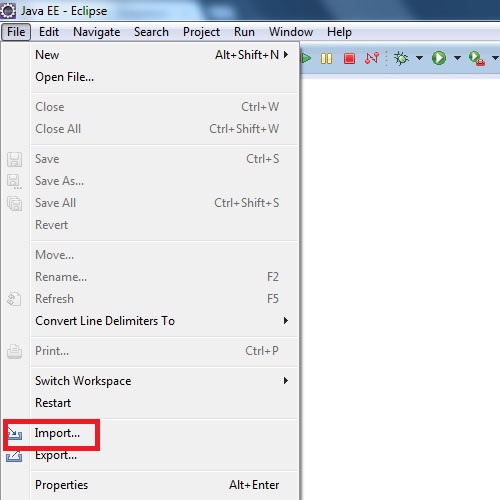Open the Window menu in menu bar
Viewport: 500px width, 500px height.
pos(291,32)
